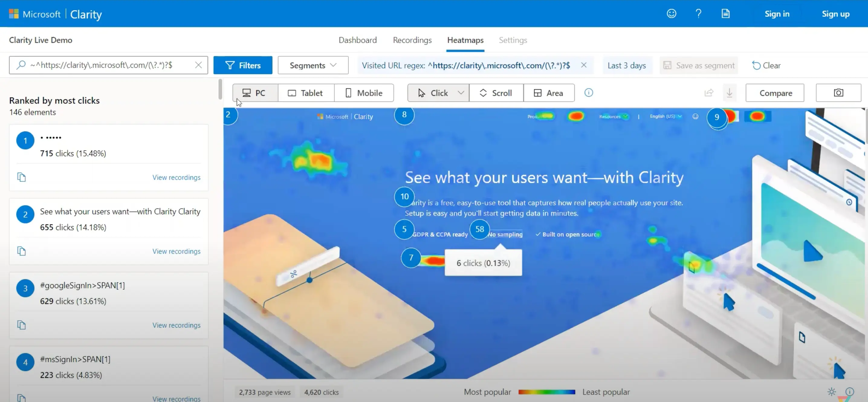Click the '146 elements' text

tap(32, 112)
